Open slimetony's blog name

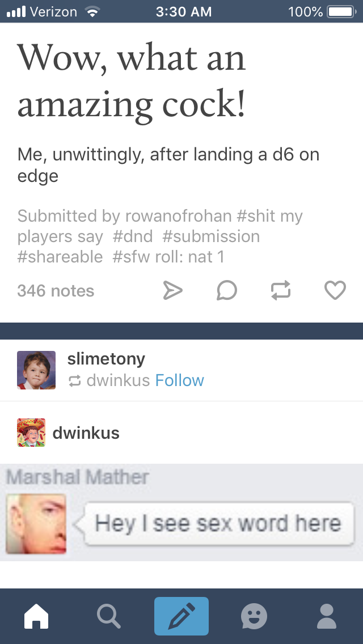point(106,359)
